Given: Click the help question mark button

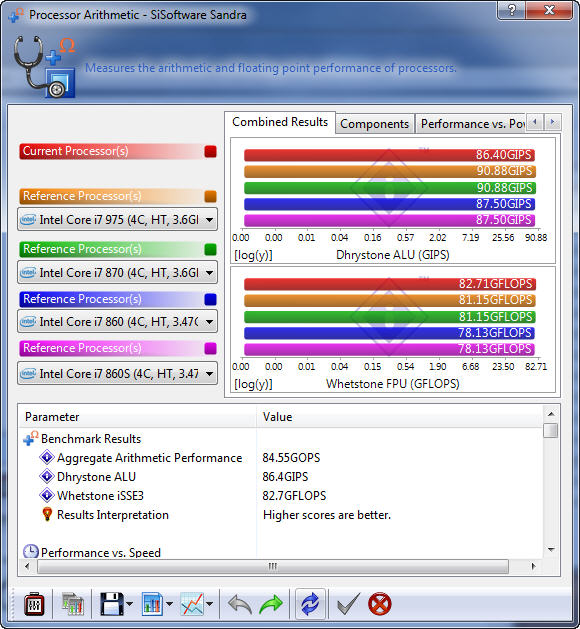Looking at the screenshot, I should (x=511, y=10).
